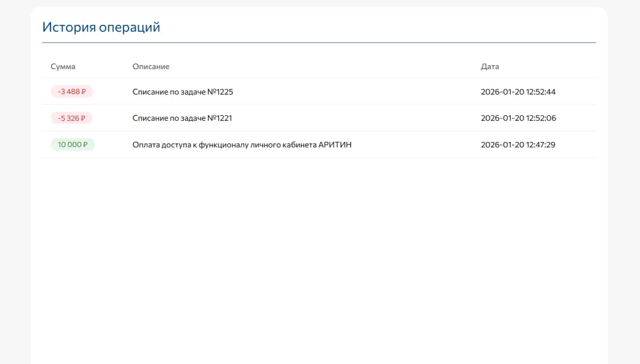
Task: Click the task number №1221
Action: 220,118
